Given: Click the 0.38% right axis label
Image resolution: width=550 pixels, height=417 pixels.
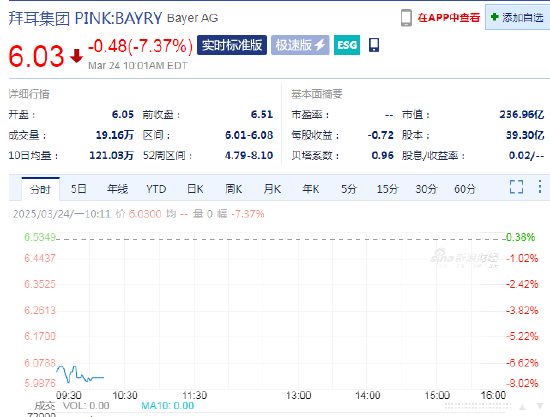Looking at the screenshot, I should point(521,237).
